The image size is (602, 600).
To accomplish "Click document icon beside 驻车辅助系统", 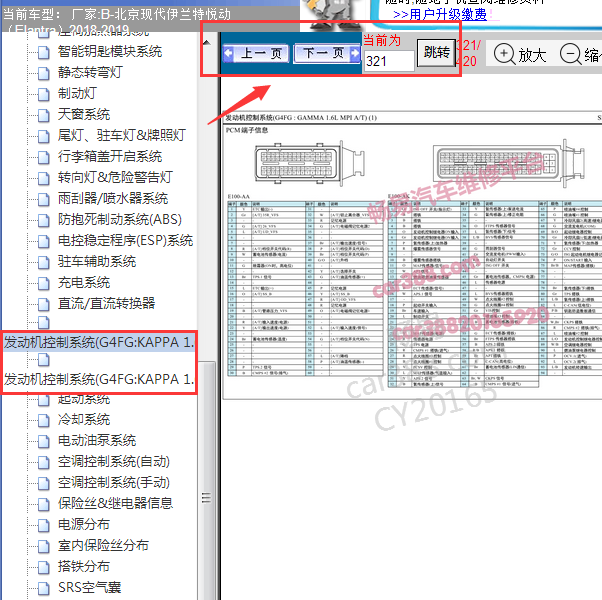I will 44,263.
